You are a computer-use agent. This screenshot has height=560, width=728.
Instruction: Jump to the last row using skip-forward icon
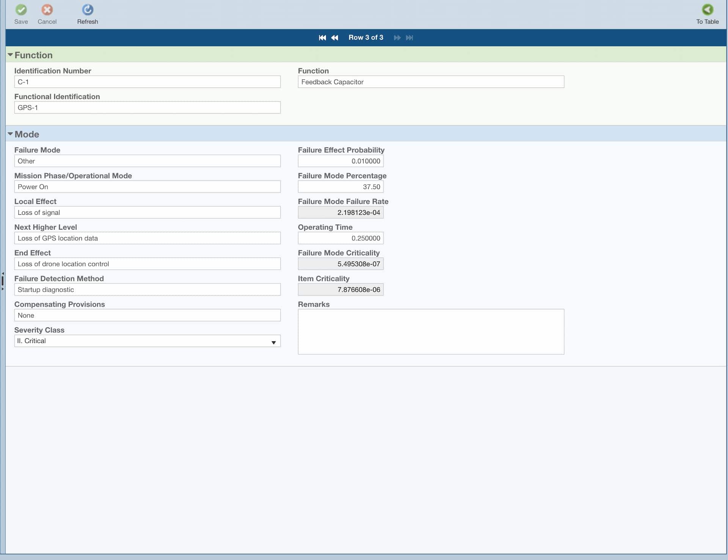pos(409,38)
